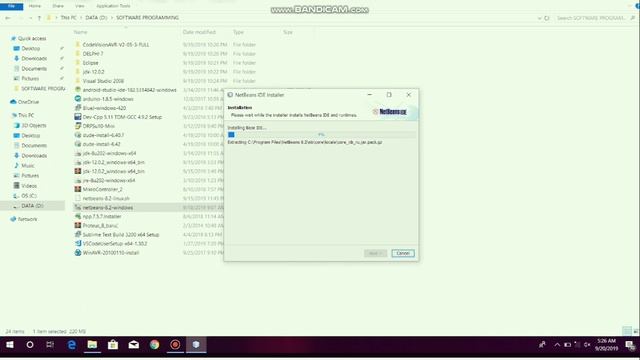Screen dimensions: 640x360
Task: Sort files by Date modified column
Action: (x=199, y=32)
